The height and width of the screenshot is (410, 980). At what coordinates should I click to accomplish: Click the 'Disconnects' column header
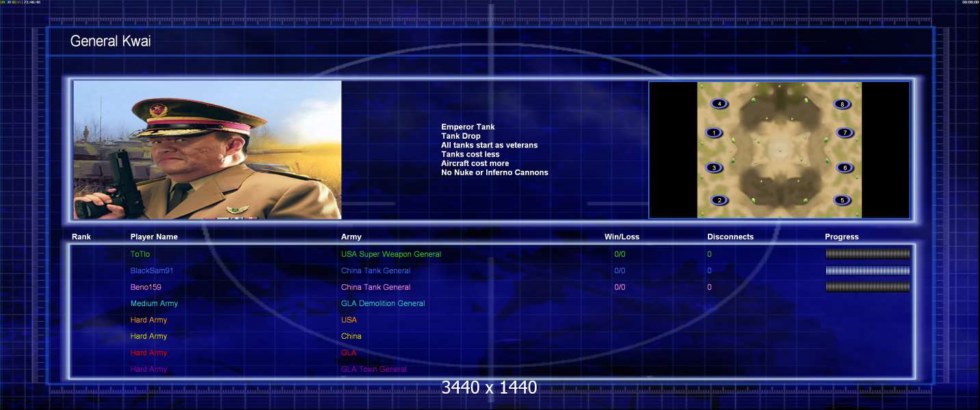[730, 237]
